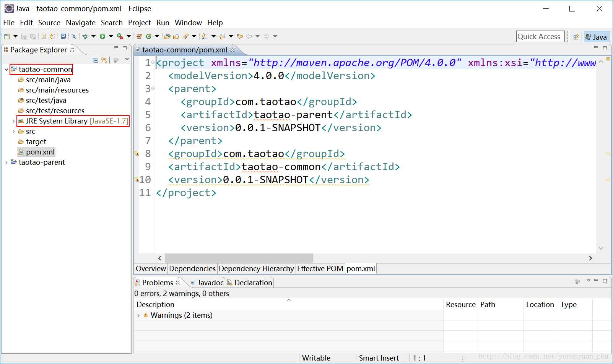Expand the taotao-parent project node

6,162
